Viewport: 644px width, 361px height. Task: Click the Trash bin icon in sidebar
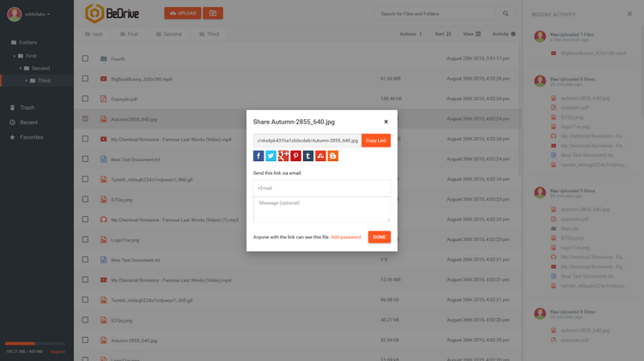(x=12, y=107)
